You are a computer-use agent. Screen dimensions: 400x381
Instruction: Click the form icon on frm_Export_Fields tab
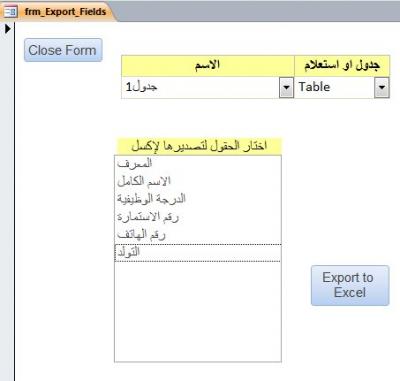point(11,12)
